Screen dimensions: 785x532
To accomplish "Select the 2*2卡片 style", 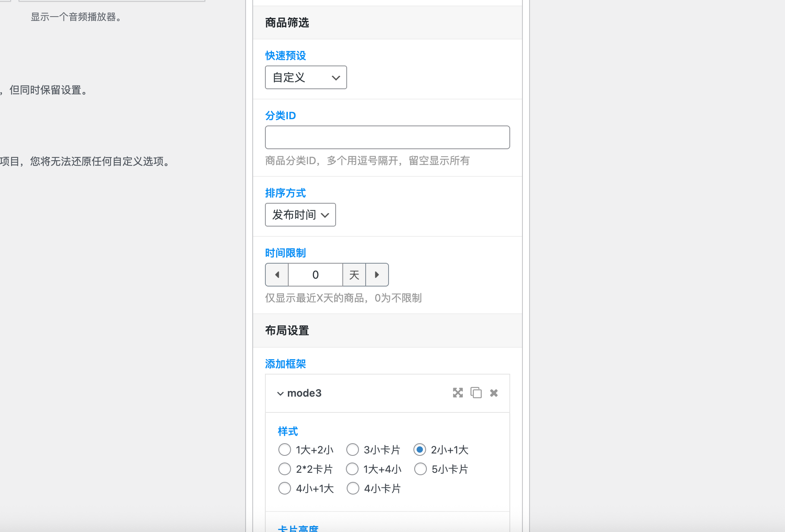I will (x=285, y=469).
